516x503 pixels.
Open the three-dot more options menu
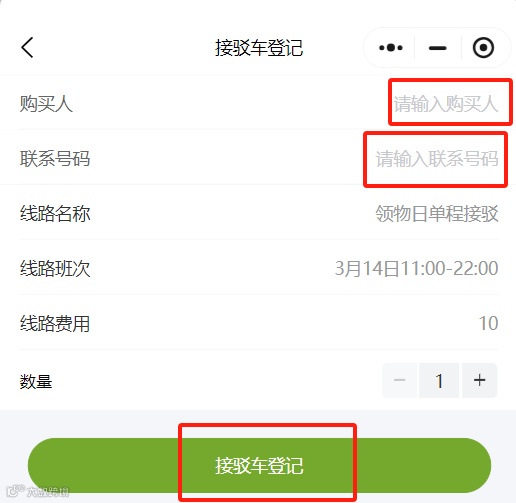391,48
